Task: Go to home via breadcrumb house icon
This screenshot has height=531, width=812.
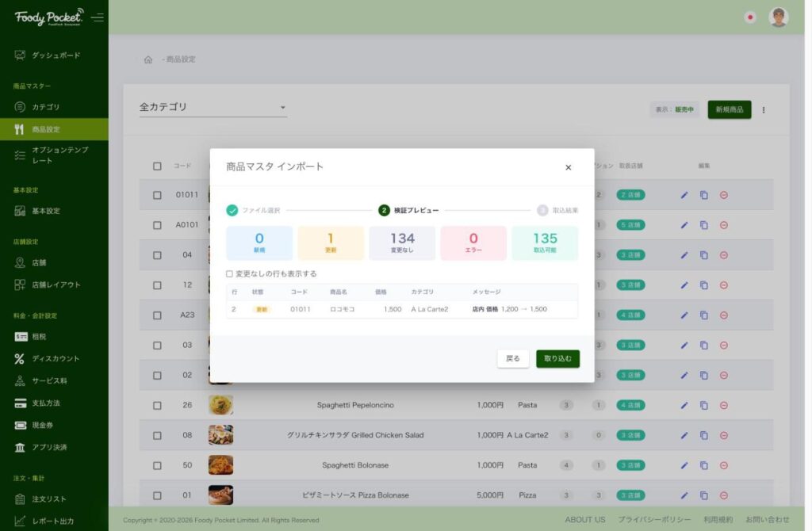Action: [148, 59]
